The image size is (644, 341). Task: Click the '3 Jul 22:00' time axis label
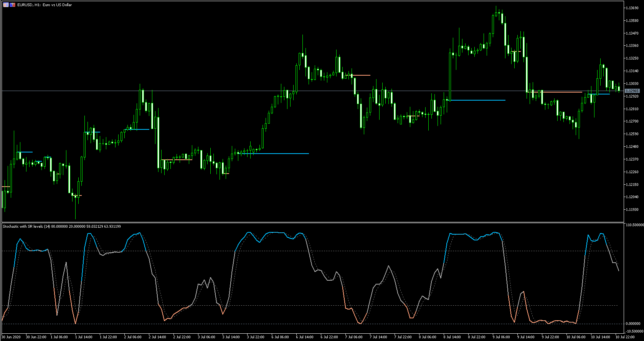coord(256,337)
